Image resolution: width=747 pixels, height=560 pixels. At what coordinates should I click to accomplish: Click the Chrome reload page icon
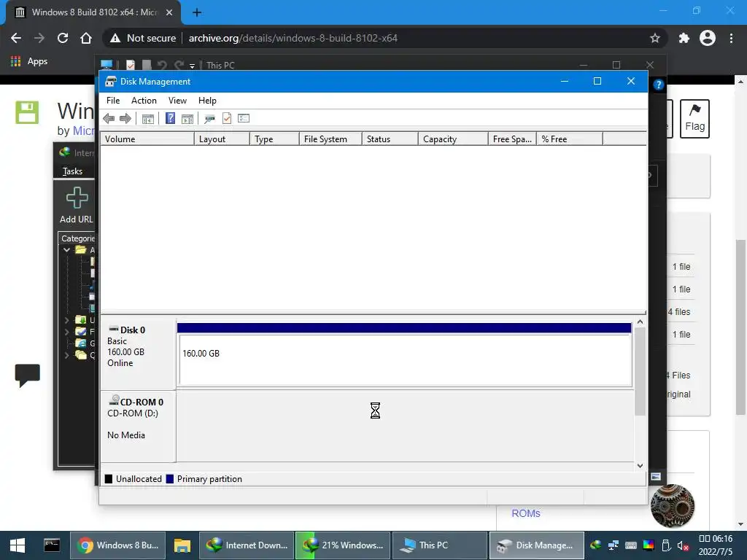[63, 38]
